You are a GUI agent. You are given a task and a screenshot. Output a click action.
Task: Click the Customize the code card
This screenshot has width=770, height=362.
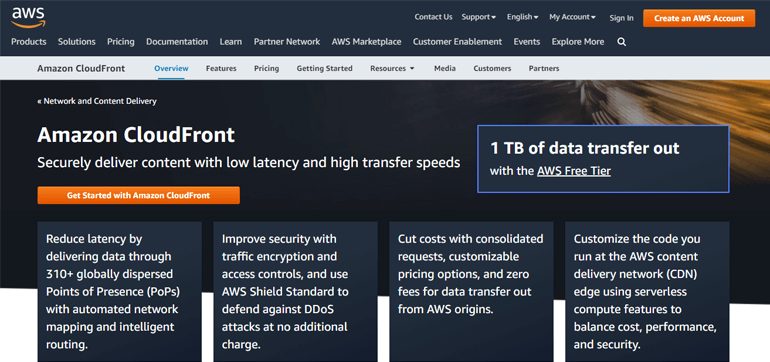point(647,292)
